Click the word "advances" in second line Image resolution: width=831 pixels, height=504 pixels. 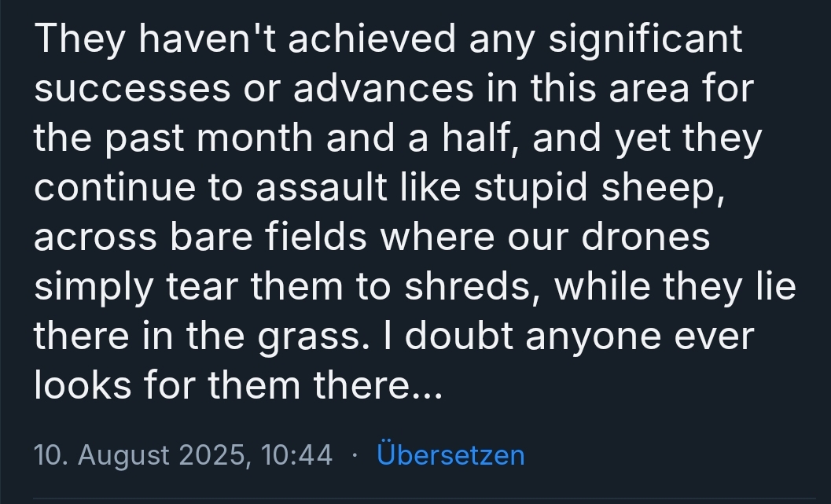(x=383, y=88)
